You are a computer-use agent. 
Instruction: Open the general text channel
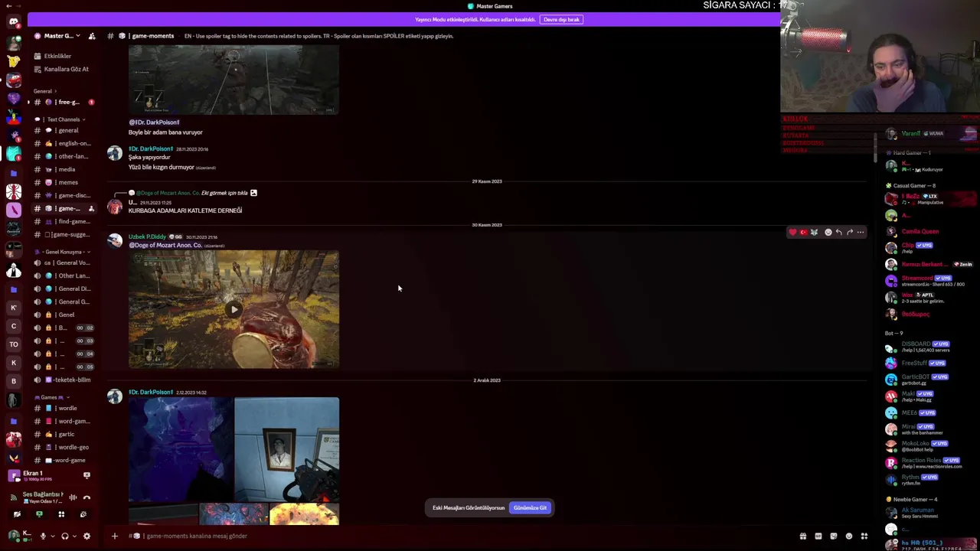tap(63, 130)
